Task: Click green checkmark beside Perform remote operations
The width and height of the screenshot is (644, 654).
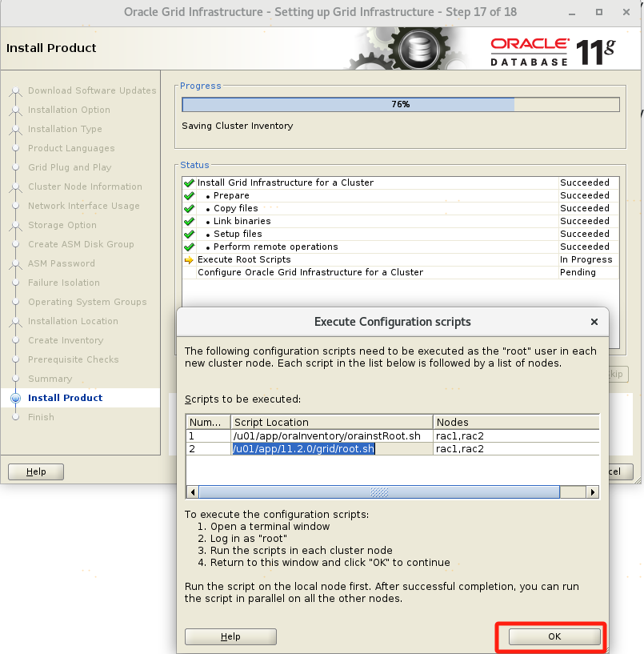Action: point(190,247)
